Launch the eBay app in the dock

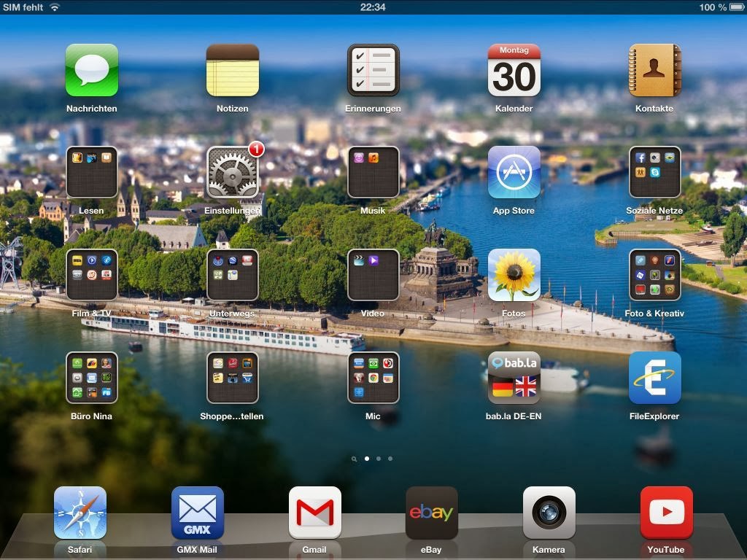click(432, 513)
